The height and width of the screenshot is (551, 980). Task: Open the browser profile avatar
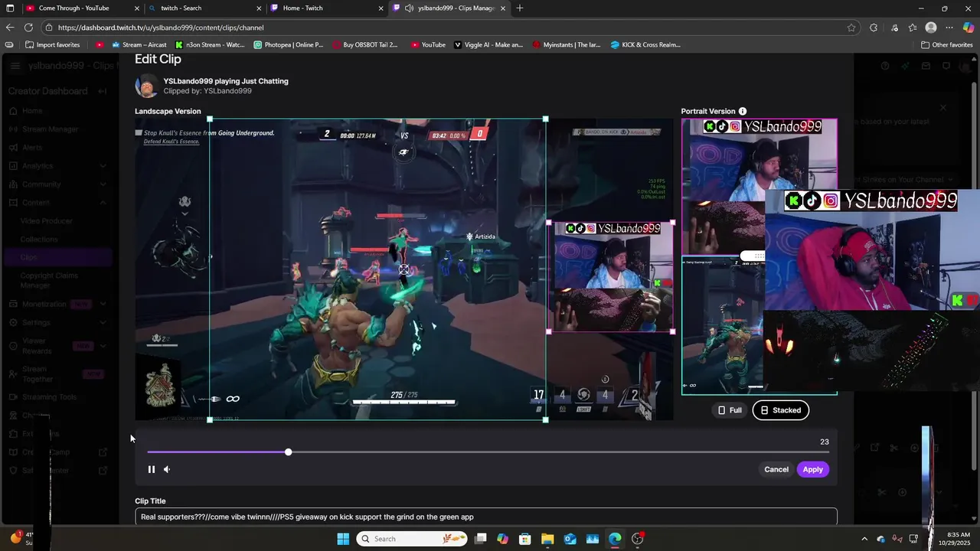(931, 28)
